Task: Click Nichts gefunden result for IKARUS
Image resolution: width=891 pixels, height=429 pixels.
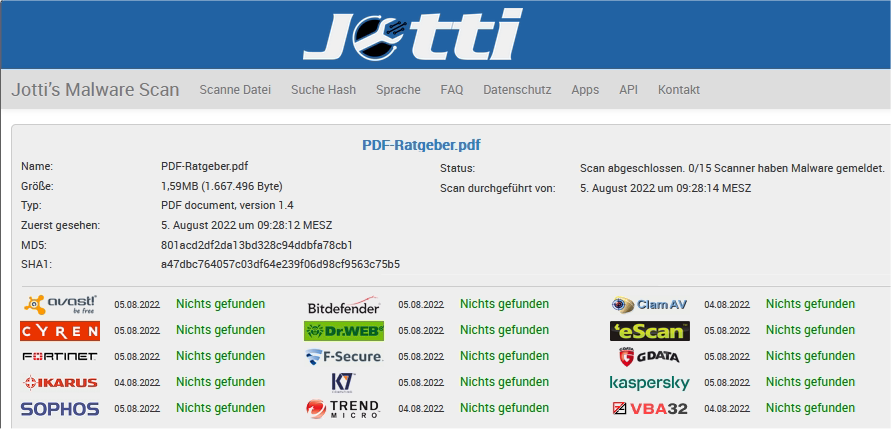Action: point(220,382)
